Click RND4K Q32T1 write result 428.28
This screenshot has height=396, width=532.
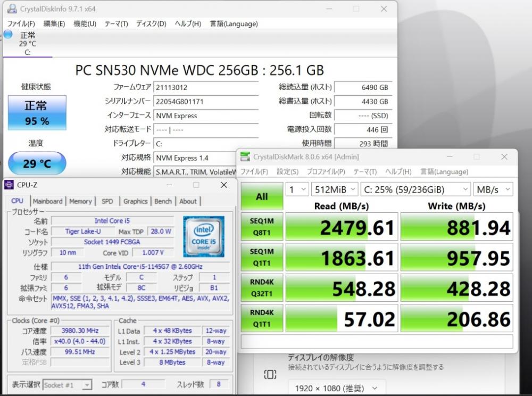pyautogui.click(x=456, y=288)
